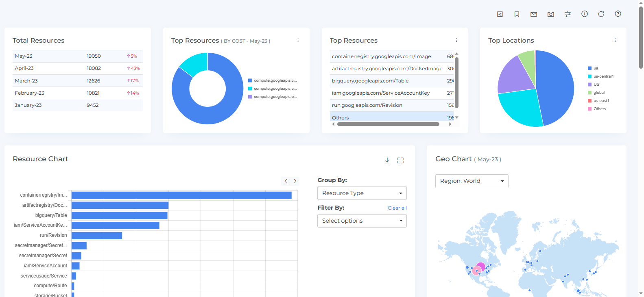Expand Resource Chart to fullscreen
The image size is (644, 297).
[x=400, y=160]
